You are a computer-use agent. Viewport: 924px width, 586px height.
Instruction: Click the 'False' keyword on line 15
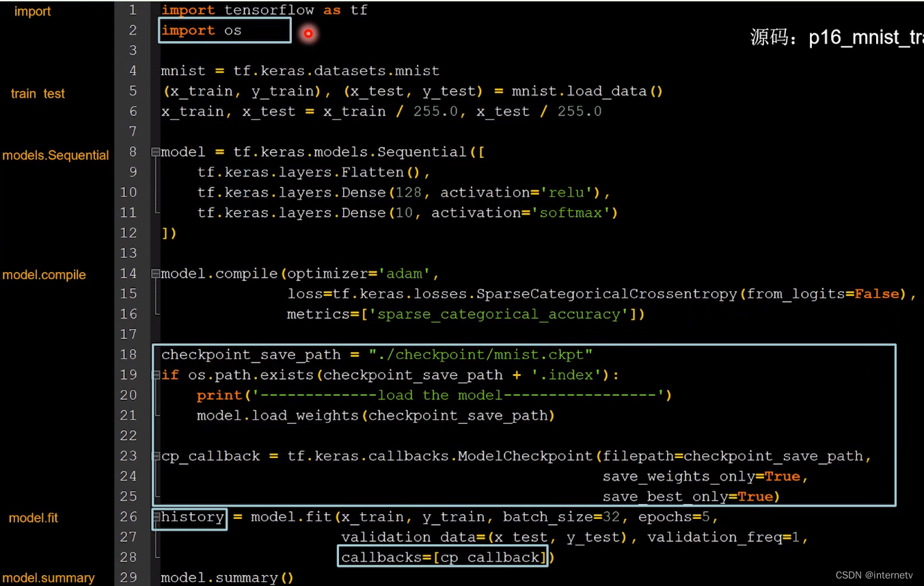click(x=878, y=294)
